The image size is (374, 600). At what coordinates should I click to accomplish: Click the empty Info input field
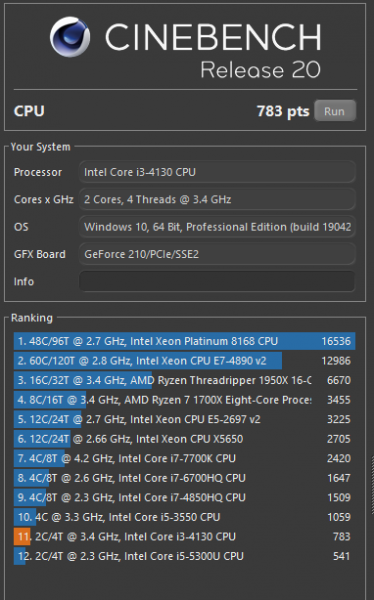[x=217, y=281]
